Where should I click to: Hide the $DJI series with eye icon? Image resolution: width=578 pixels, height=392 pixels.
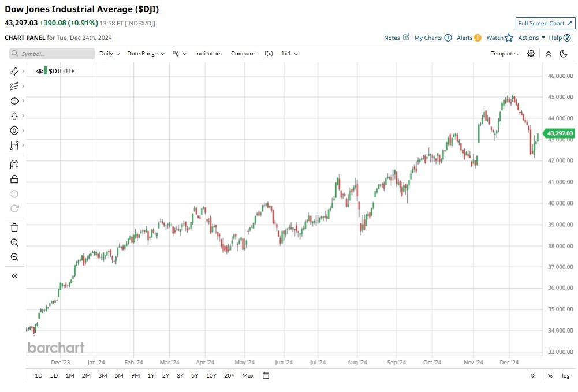[40, 71]
